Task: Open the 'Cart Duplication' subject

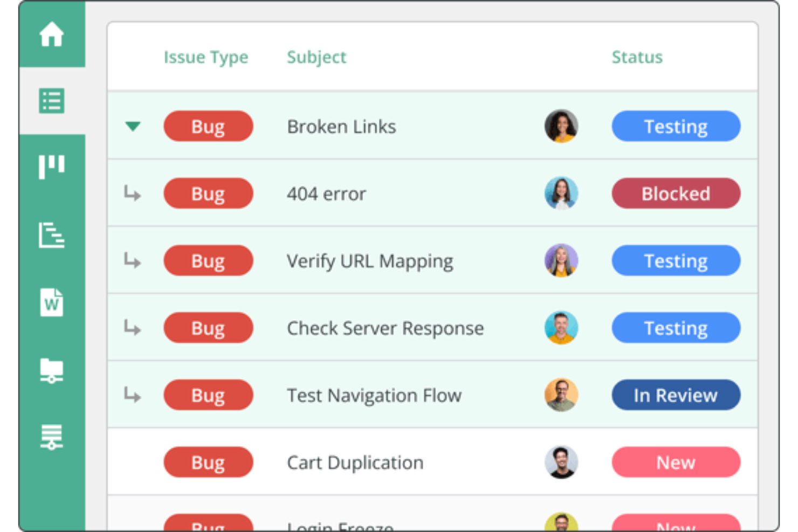Action: 355,463
